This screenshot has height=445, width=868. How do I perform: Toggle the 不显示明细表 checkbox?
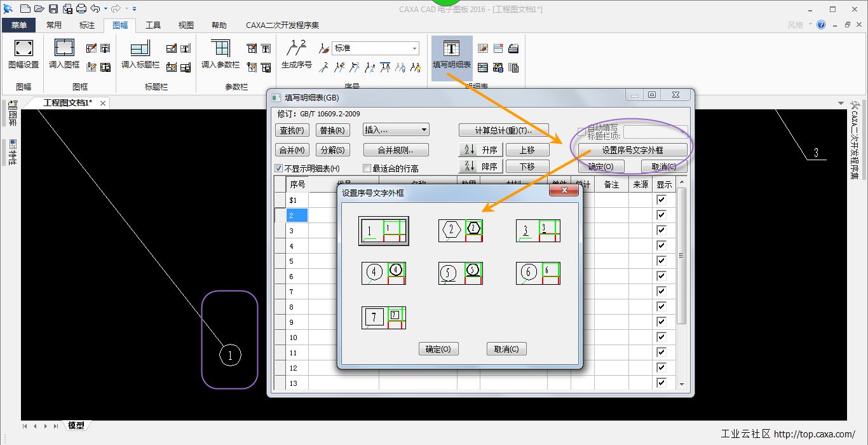[x=279, y=168]
